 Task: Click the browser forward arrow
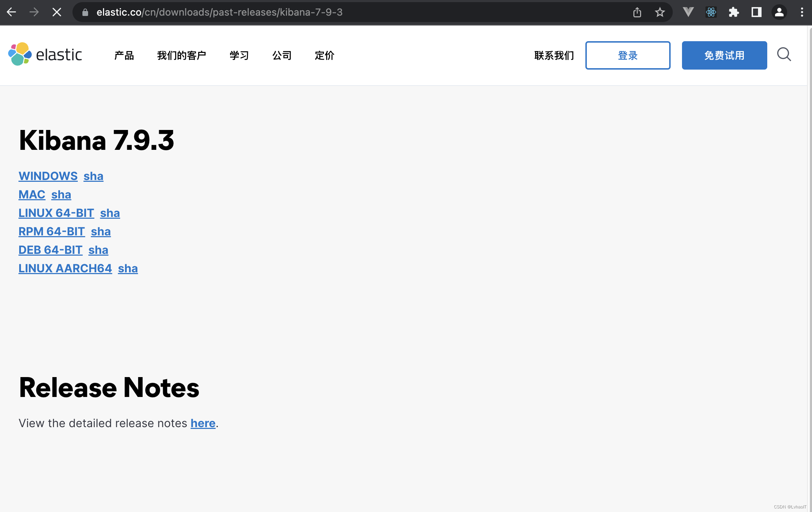pos(34,12)
